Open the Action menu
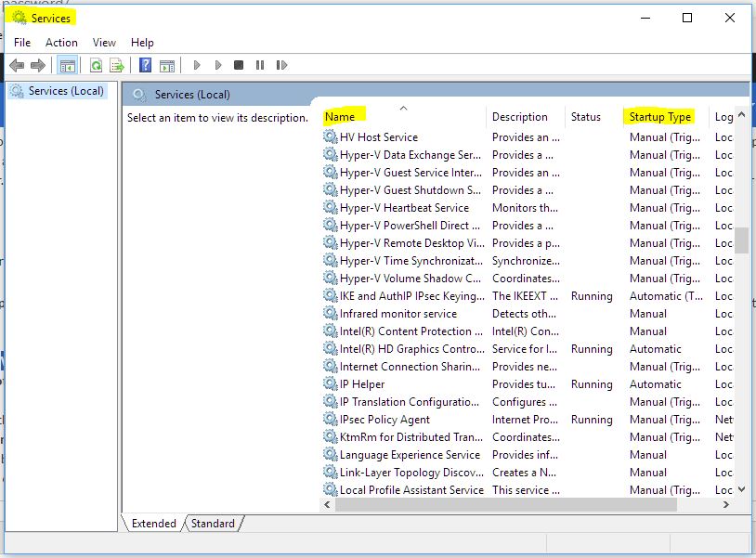The height and width of the screenshot is (558, 756). 61,43
